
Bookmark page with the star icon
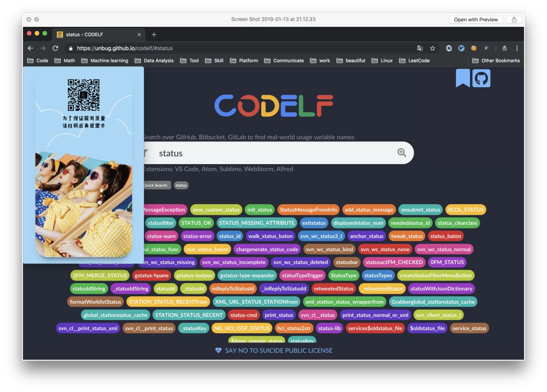click(x=433, y=48)
